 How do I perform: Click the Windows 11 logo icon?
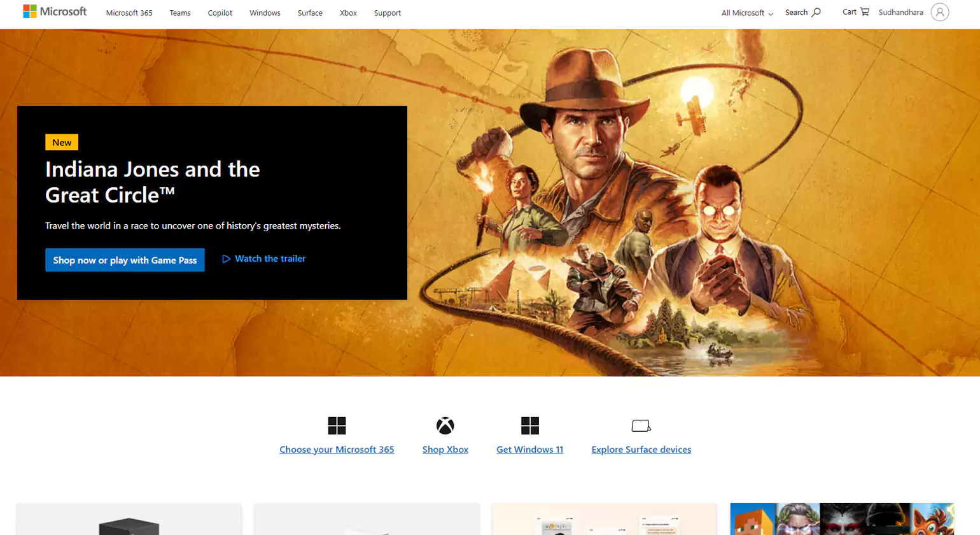tap(529, 425)
